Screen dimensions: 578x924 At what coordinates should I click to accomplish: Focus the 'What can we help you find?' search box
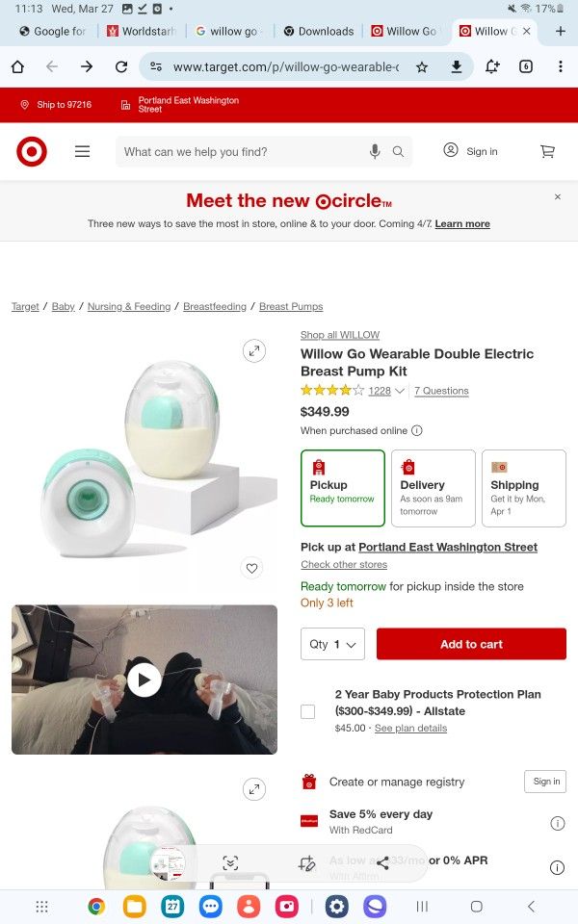coord(242,151)
